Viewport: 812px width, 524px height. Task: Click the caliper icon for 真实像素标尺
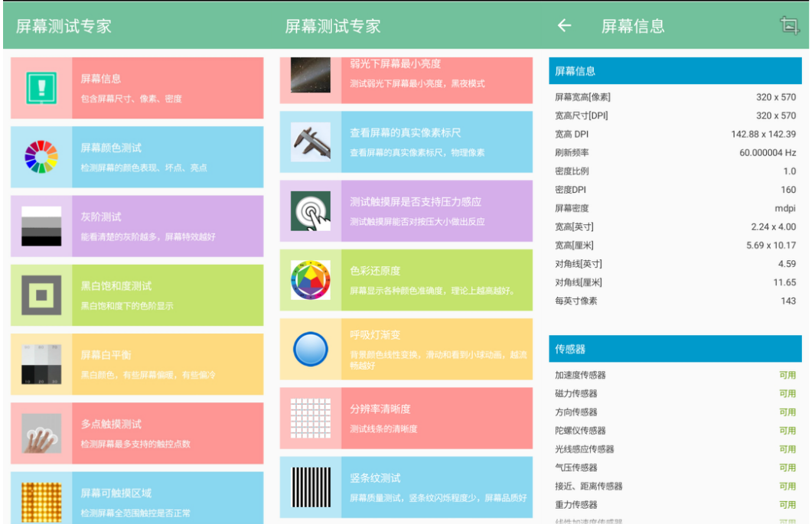pos(311,142)
